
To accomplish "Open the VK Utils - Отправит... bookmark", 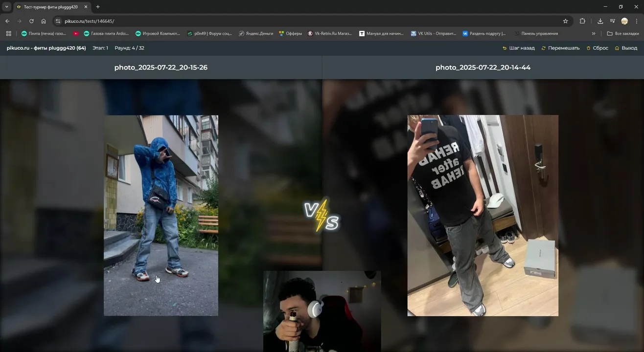I will pyautogui.click(x=434, y=34).
